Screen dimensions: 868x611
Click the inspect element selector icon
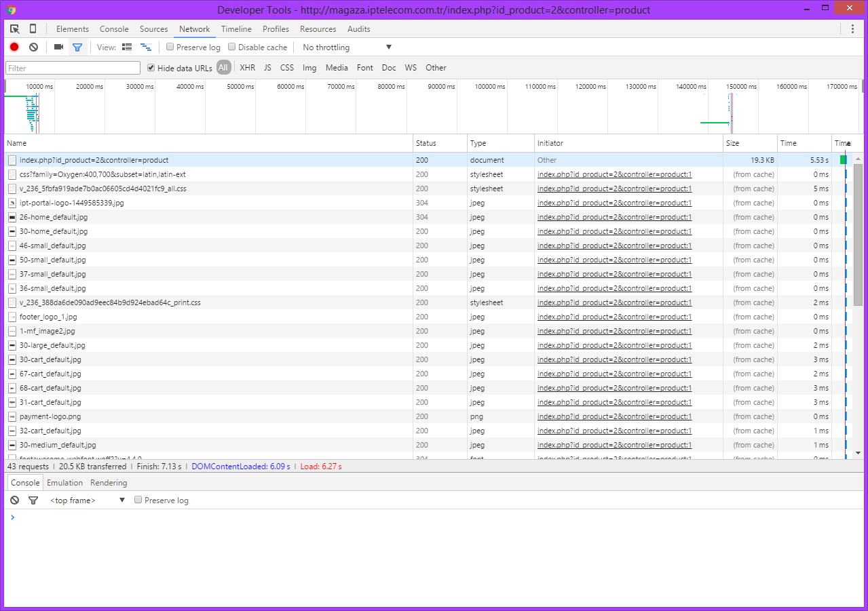click(x=15, y=29)
